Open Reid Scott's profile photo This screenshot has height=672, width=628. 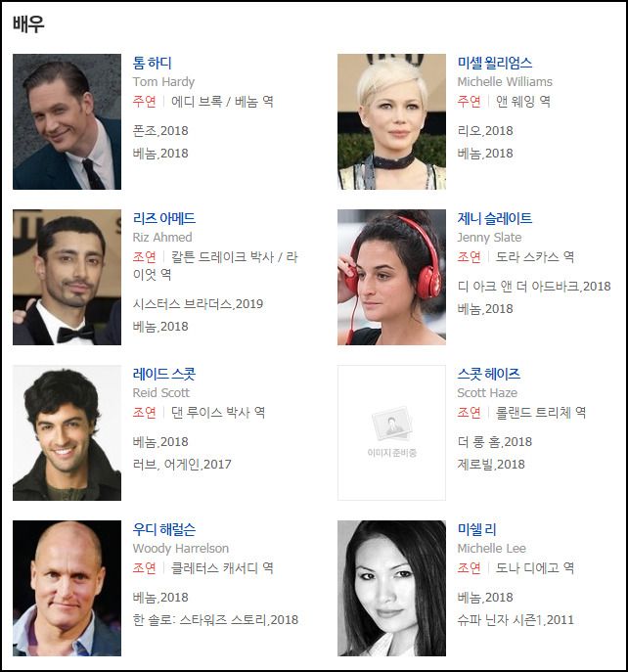point(67,433)
